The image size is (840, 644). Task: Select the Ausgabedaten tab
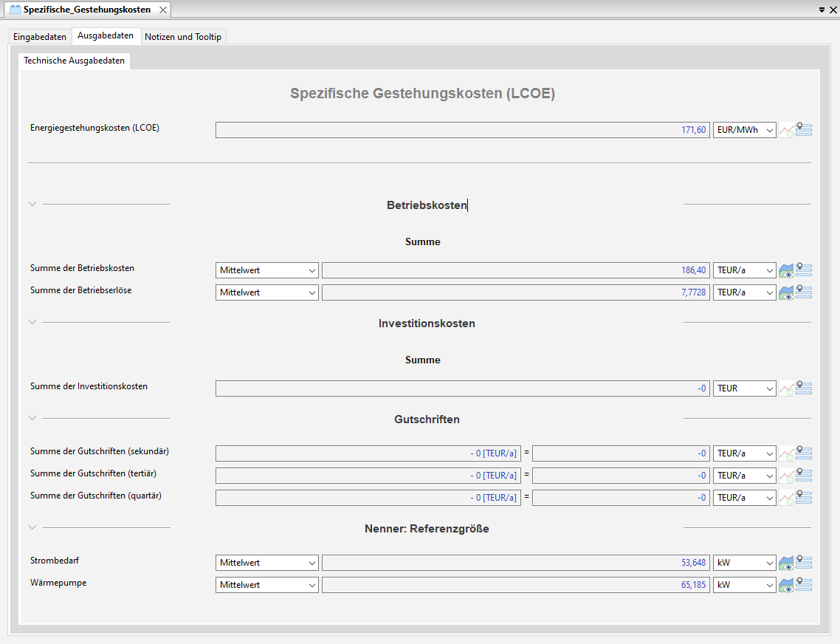[x=106, y=35]
